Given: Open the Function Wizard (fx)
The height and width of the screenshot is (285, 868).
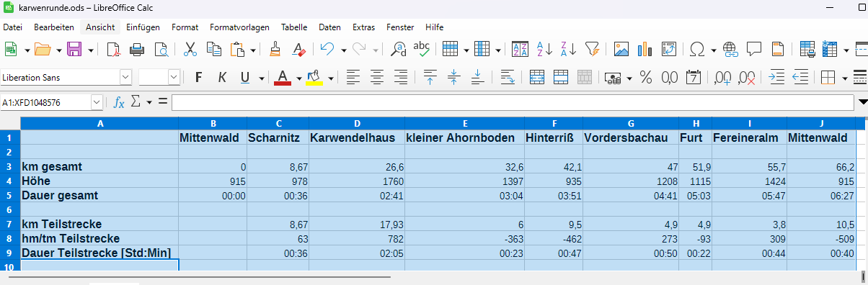Looking at the screenshot, I should pos(120,103).
